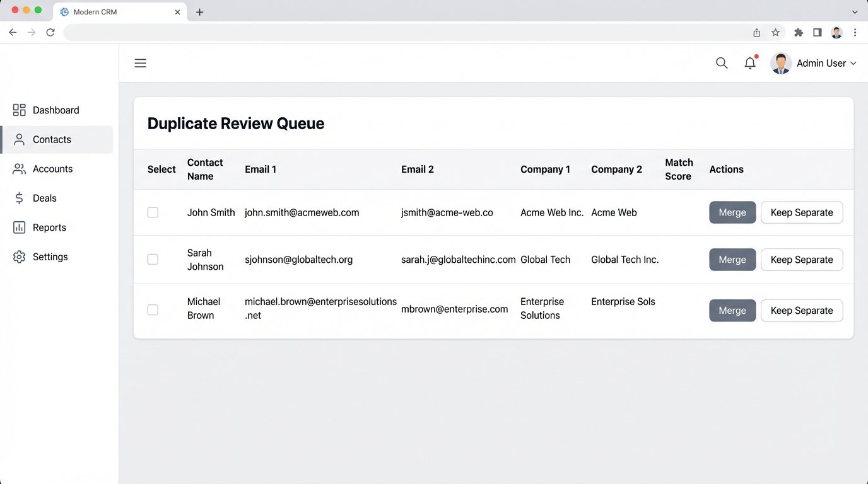Check the checkbox for John Smith's duplicate row
868x484 pixels.
[x=153, y=212]
